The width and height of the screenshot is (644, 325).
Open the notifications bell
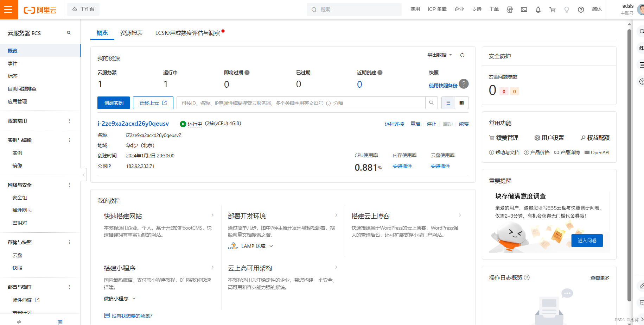tap(538, 10)
